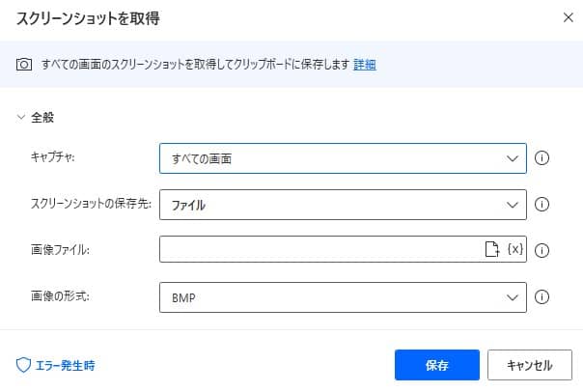Click info icon next to キャプチャ dropdown

coord(541,157)
